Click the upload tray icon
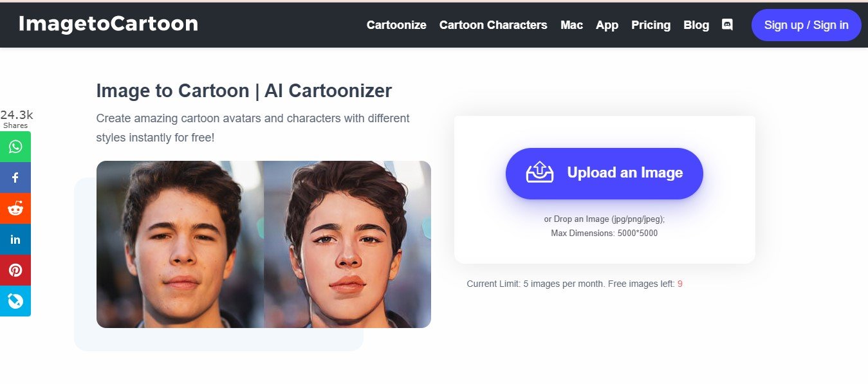The width and height of the screenshot is (868, 384). (x=540, y=172)
